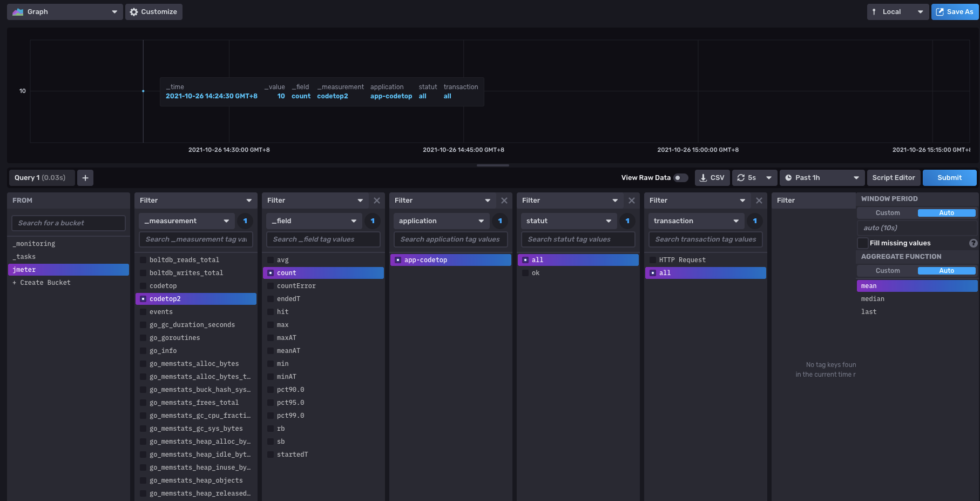The image size is (980, 501).
Task: Click Search transaction tag values field
Action: pos(706,239)
